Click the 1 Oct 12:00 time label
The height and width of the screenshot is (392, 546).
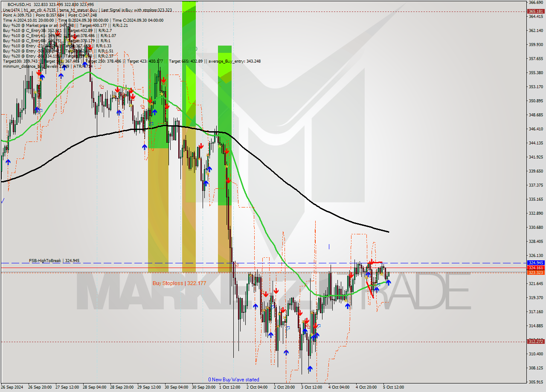pyautogui.click(x=230, y=387)
